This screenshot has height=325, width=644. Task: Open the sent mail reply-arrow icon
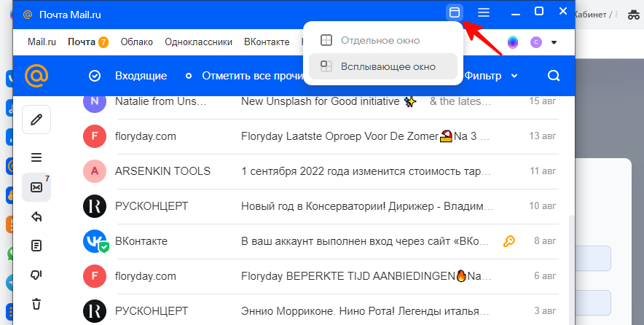(x=36, y=216)
